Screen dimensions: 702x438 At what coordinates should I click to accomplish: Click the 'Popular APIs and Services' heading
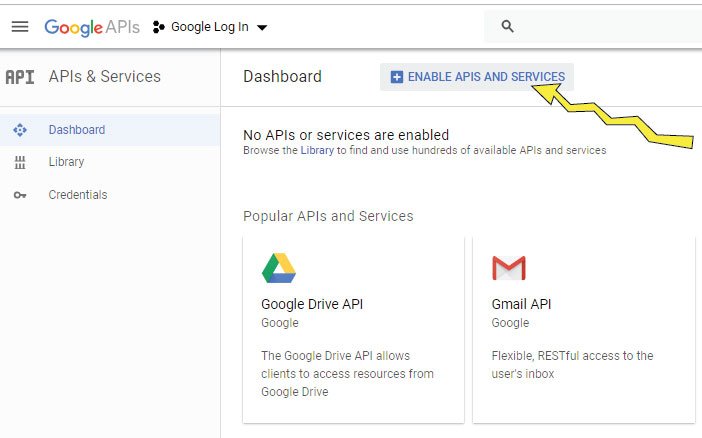tap(328, 216)
